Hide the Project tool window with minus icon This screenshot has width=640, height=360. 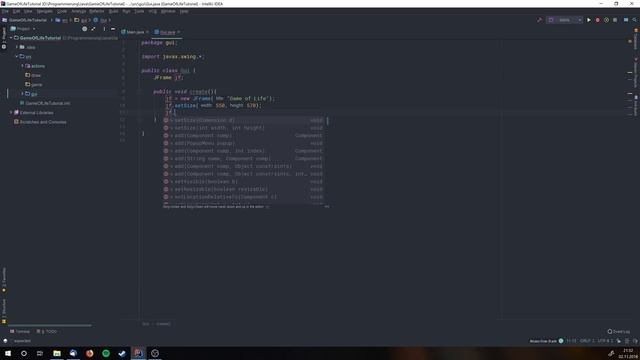(113, 29)
